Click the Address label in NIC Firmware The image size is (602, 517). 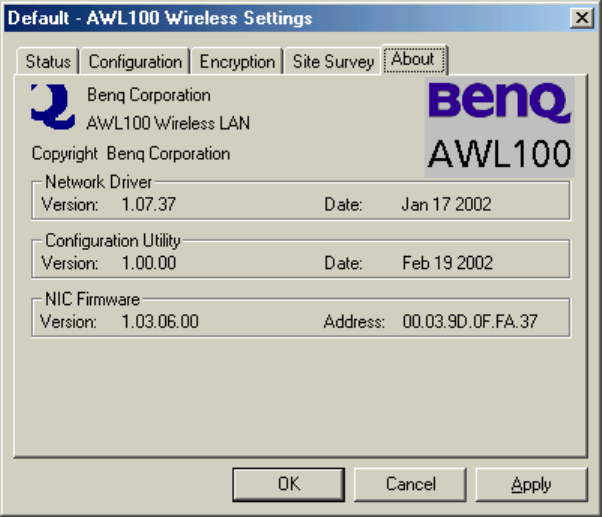[x=354, y=322]
